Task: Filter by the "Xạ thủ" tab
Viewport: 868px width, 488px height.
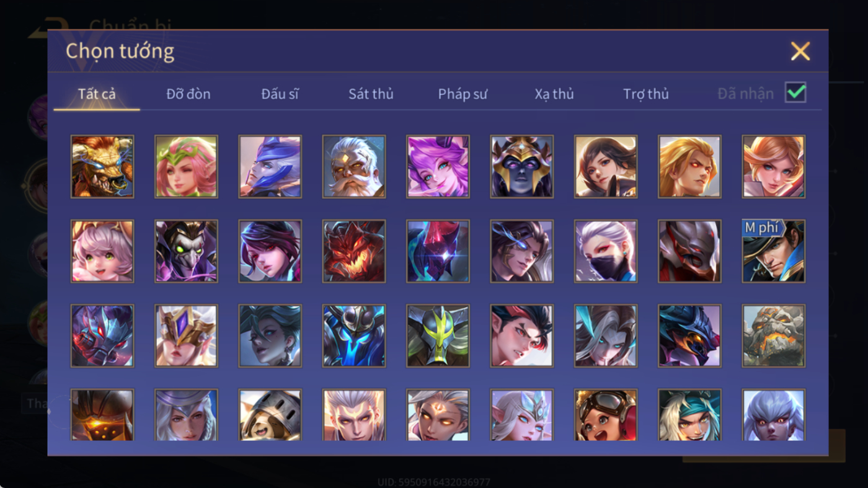Action: (x=554, y=94)
